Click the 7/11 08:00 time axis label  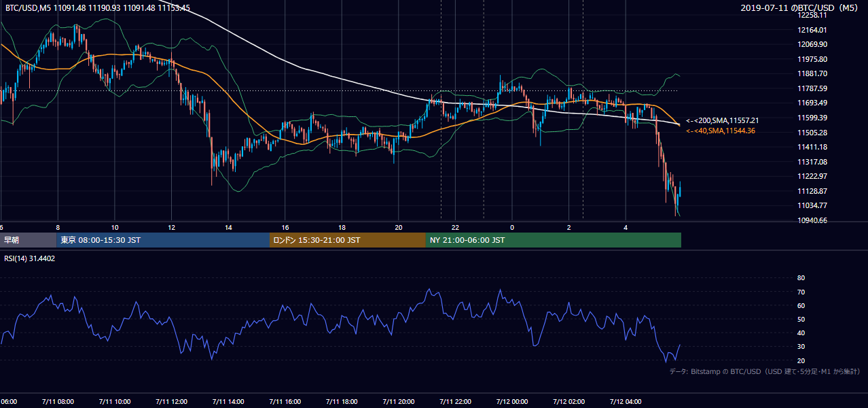coord(58,401)
